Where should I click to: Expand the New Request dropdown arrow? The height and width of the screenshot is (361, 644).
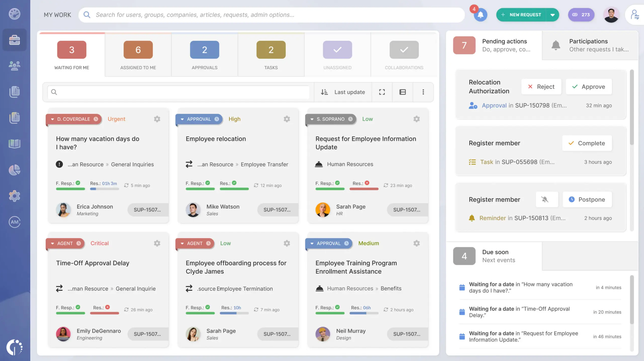click(552, 15)
